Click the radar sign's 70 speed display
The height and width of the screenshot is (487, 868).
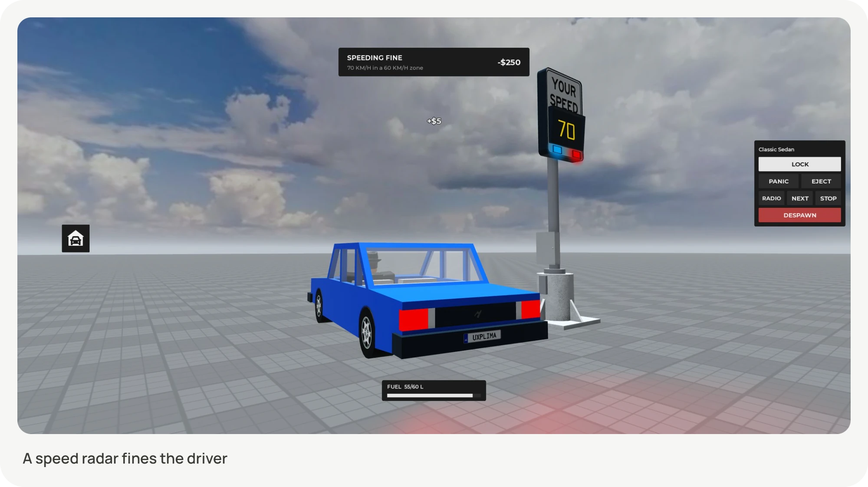[x=566, y=130]
